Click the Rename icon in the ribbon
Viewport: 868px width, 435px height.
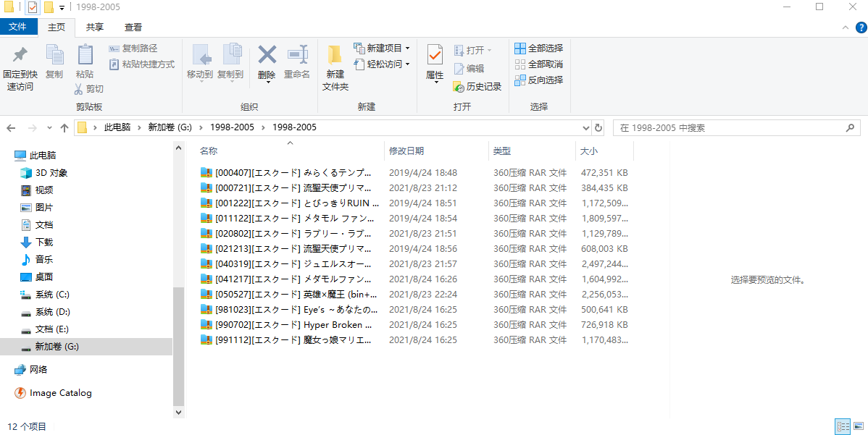297,56
